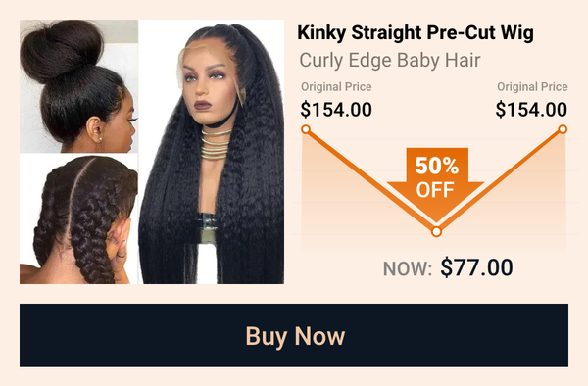Click the left $154.00 original price

(336, 110)
